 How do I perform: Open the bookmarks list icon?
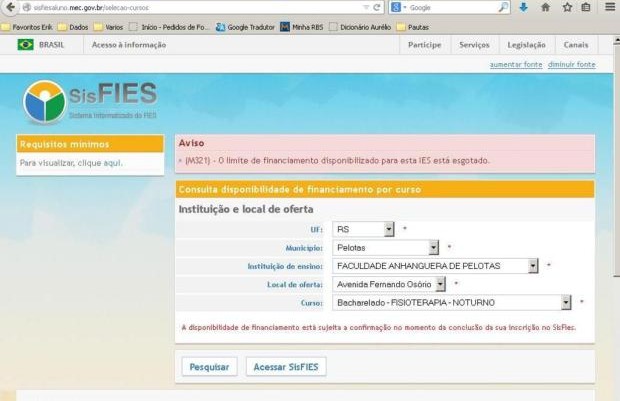pos(586,7)
